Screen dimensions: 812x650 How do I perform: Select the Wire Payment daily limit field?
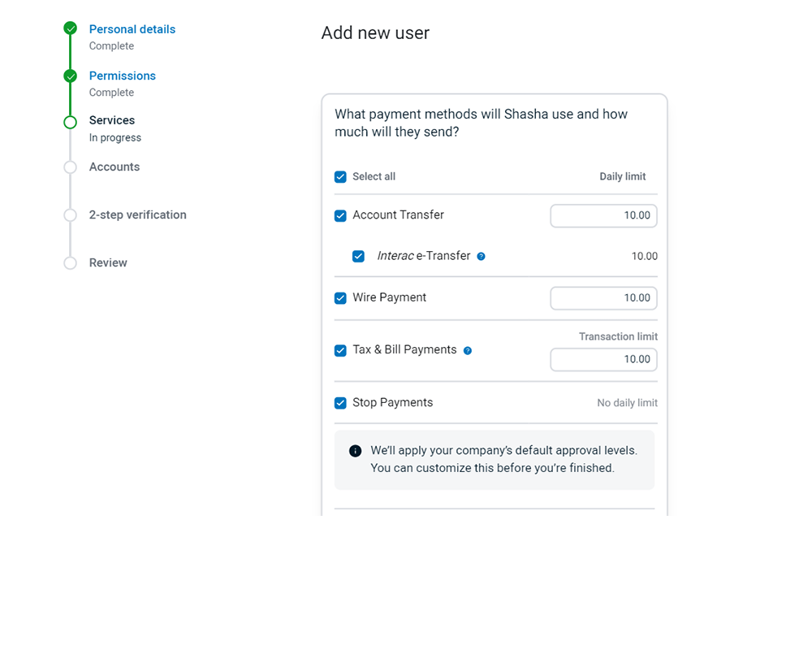point(603,298)
